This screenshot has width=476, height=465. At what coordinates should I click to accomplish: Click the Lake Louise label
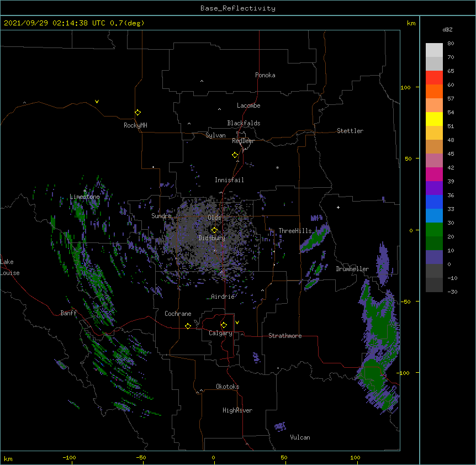[x=10, y=267]
